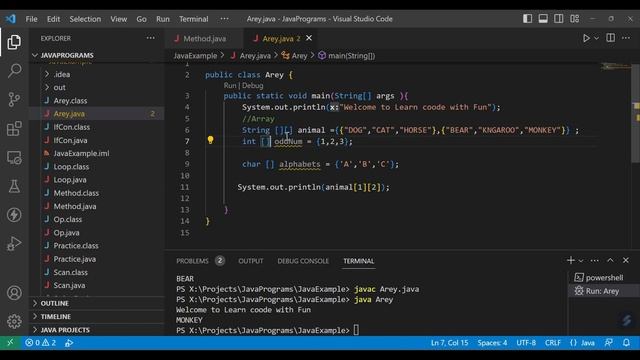Click the Run code lens link
Image resolution: width=640 pixels, height=360 pixels.
[230, 85]
